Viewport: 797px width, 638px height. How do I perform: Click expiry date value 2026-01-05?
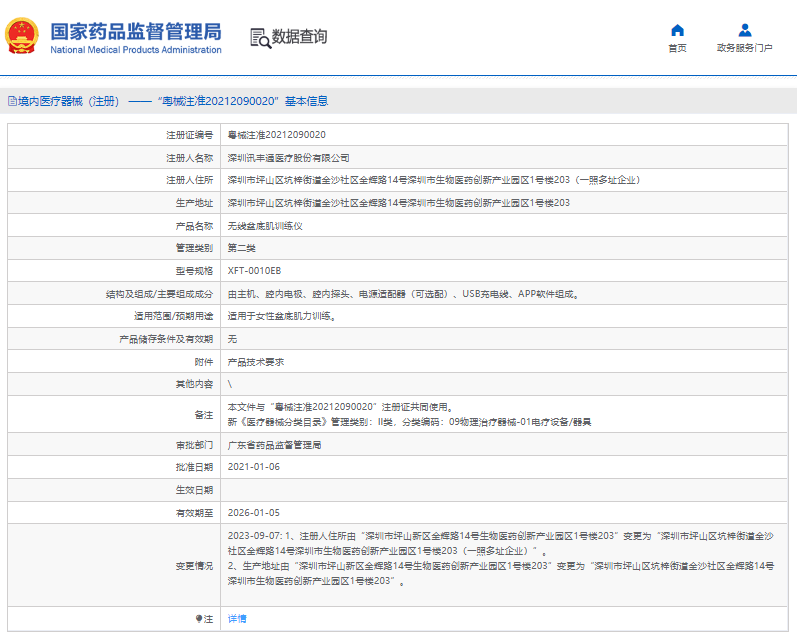[254, 512]
